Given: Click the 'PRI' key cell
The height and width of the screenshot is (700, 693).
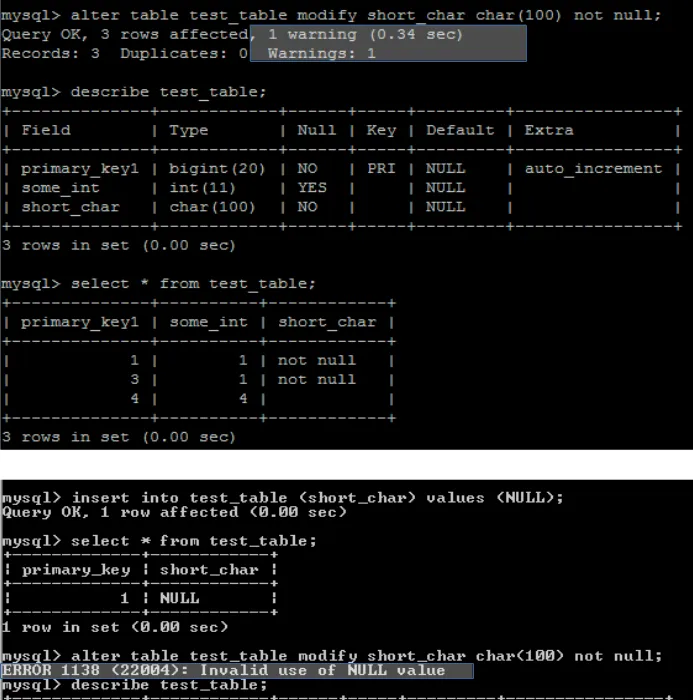Looking at the screenshot, I should pyautogui.click(x=381, y=169).
